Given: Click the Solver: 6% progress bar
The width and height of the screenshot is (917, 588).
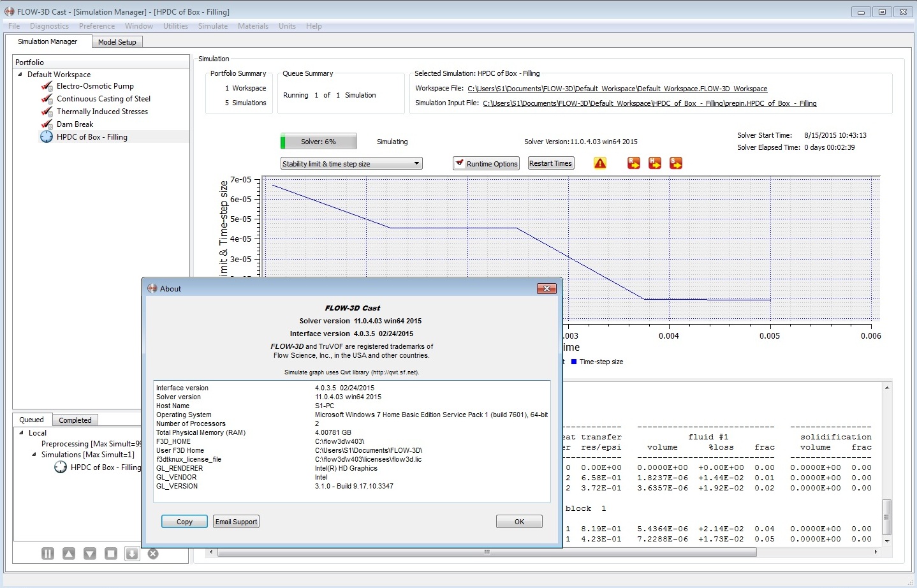Looking at the screenshot, I should [x=319, y=142].
